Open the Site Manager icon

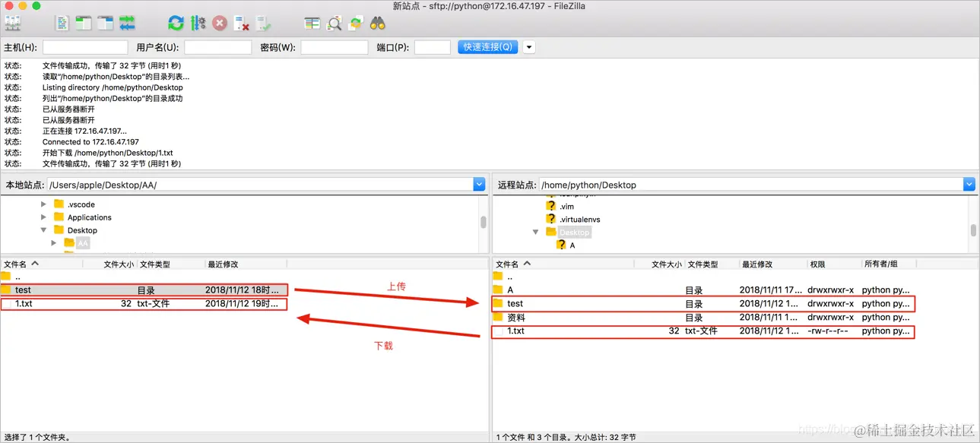(x=13, y=24)
